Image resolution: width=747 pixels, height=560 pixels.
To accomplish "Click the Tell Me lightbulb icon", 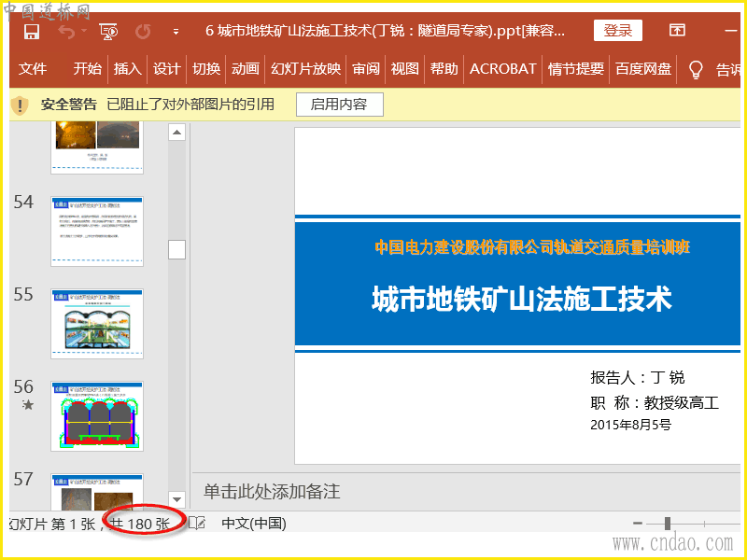I will (696, 70).
